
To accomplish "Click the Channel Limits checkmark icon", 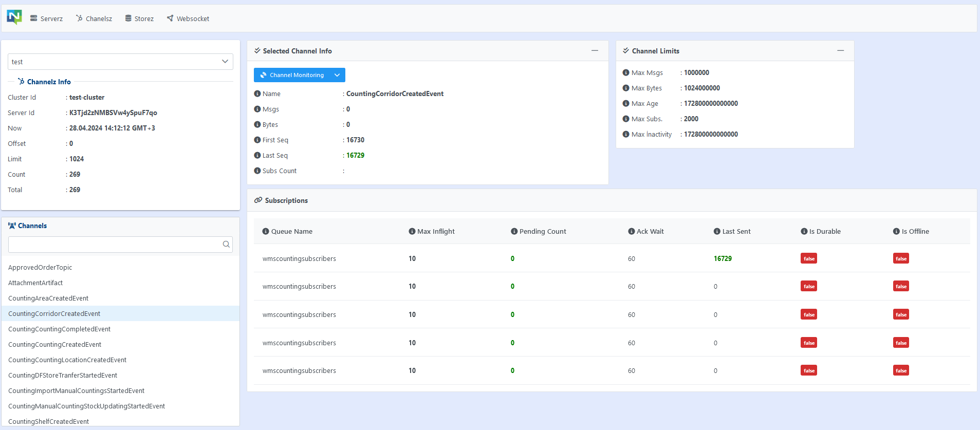I will pos(626,50).
